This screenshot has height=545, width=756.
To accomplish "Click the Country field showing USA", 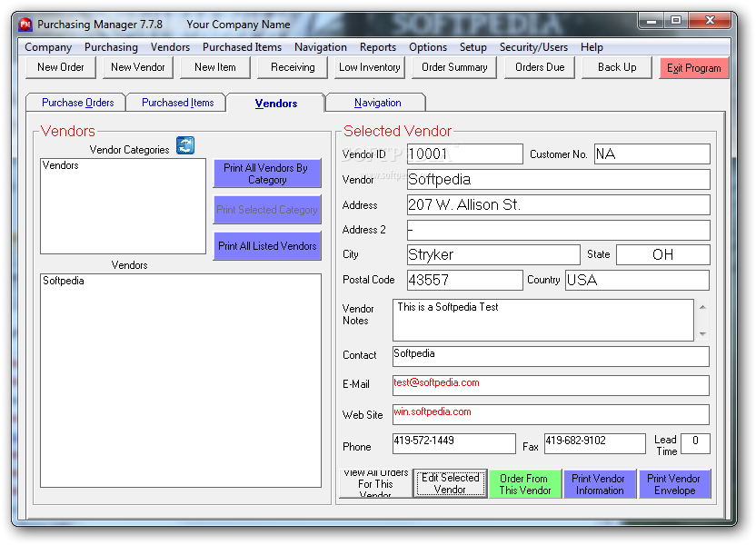I will [x=637, y=280].
